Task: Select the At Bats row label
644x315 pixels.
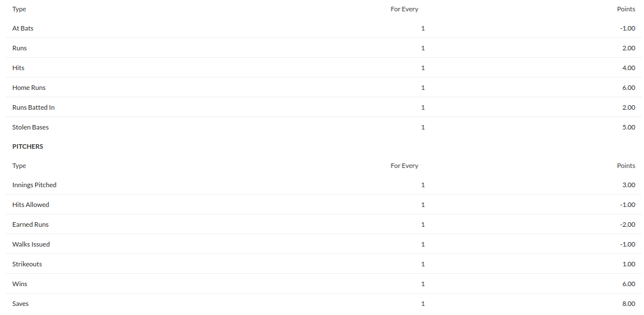Action: pyautogui.click(x=23, y=28)
